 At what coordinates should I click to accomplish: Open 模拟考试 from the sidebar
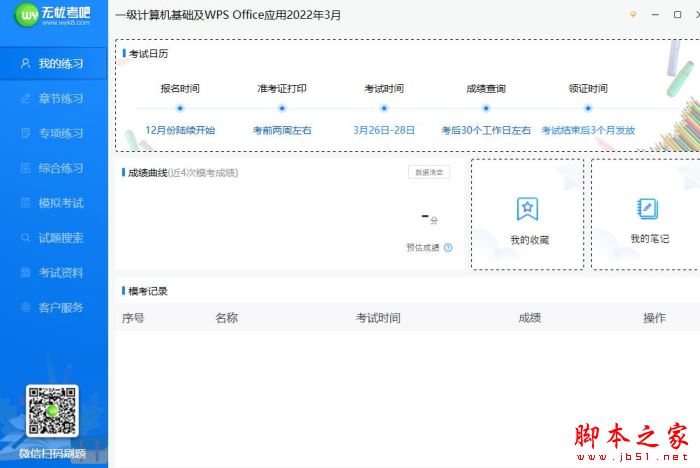pyautogui.click(x=54, y=203)
